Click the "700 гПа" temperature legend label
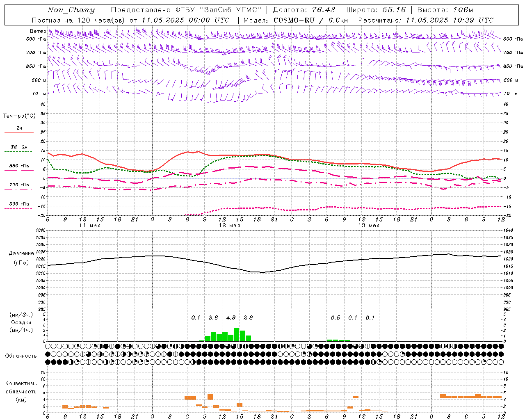525x420 pixels. pyautogui.click(x=19, y=185)
